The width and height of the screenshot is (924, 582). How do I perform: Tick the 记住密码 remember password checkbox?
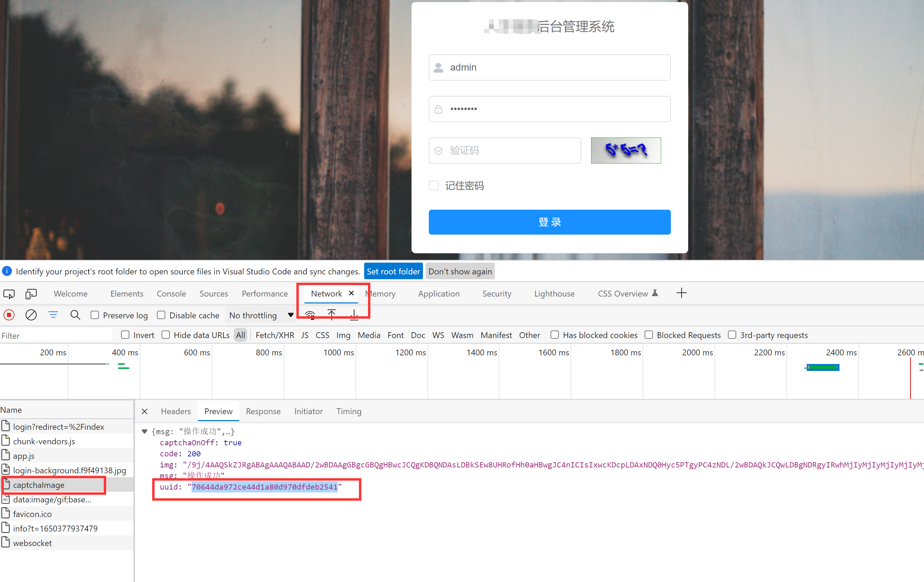coord(434,186)
